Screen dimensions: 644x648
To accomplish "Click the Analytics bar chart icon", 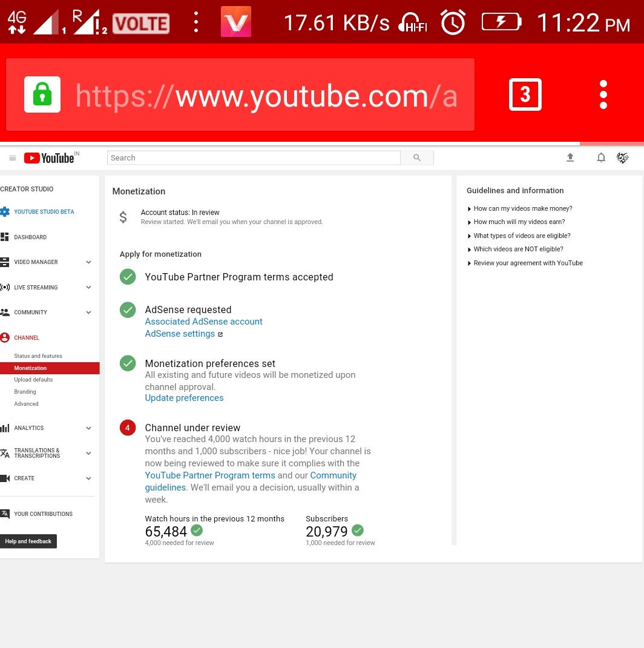I will pyautogui.click(x=5, y=428).
